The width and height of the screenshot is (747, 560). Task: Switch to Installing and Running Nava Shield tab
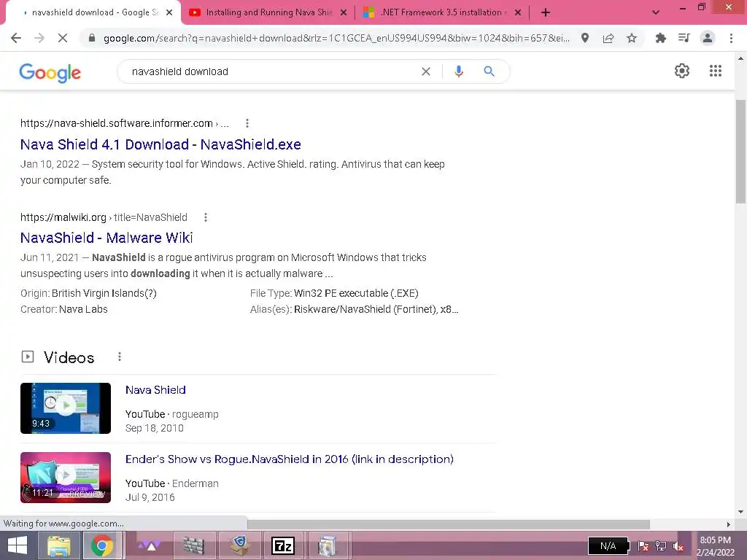268,12
